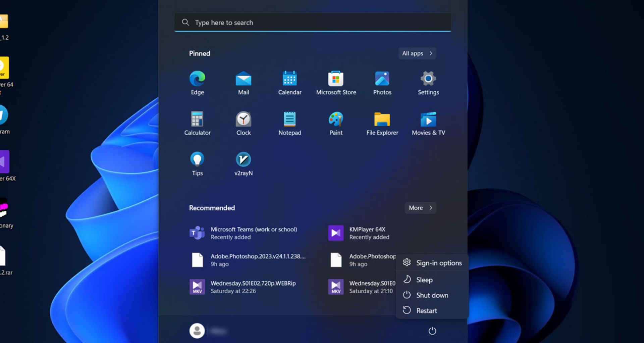Open the Calendar app
The image size is (644, 343).
[x=290, y=83]
